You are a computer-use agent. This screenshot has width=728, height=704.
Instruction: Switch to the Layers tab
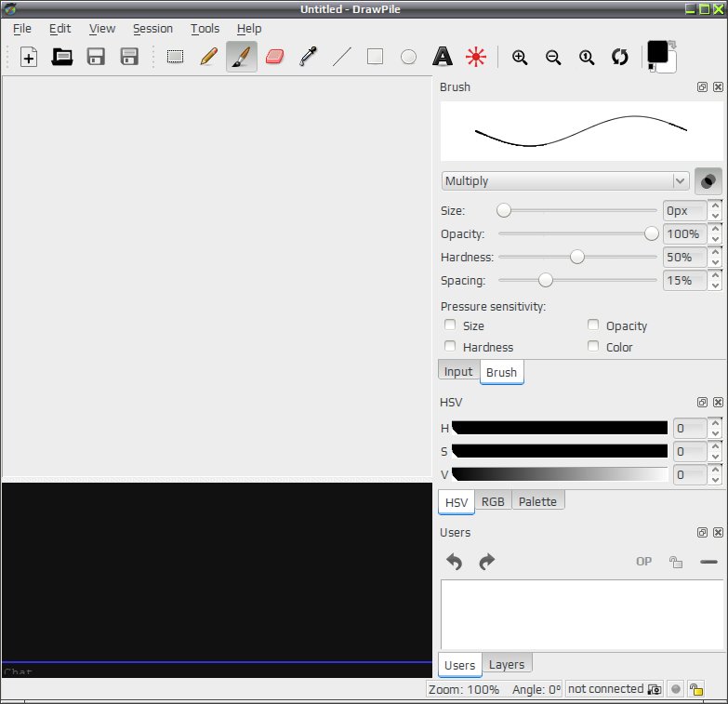tap(507, 665)
